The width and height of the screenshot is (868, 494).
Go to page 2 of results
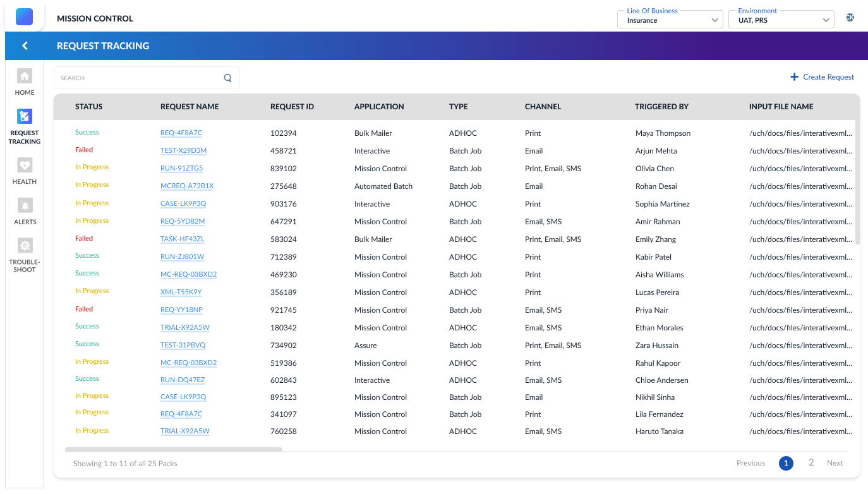[x=811, y=463]
